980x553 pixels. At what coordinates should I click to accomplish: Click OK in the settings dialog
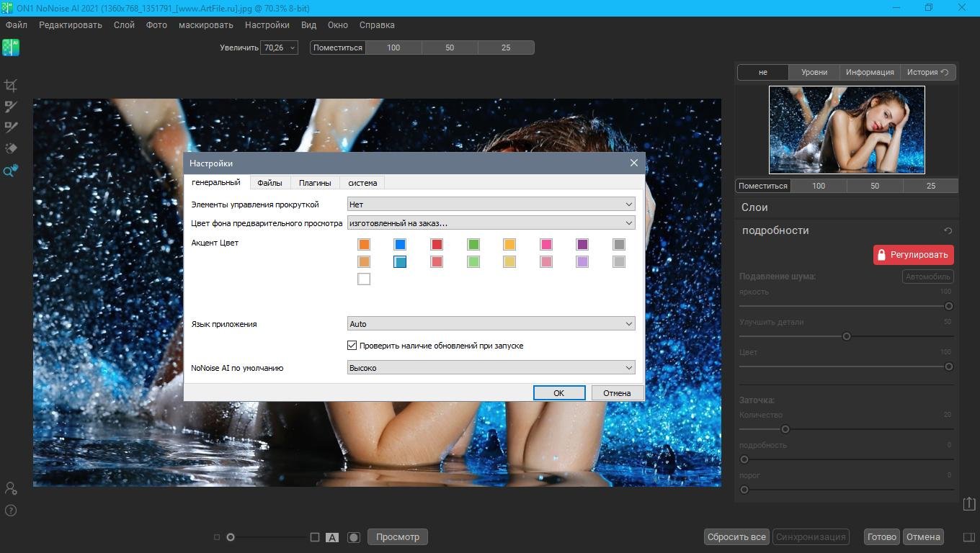pyautogui.click(x=558, y=392)
